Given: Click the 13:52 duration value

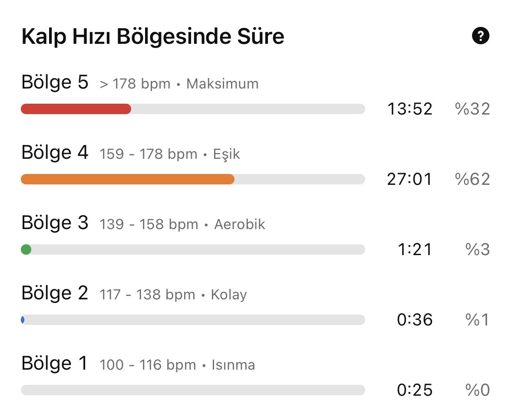Looking at the screenshot, I should (x=410, y=109).
